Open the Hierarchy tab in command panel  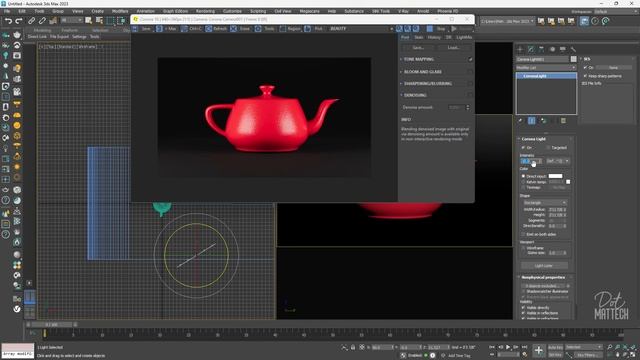tap(541, 49)
